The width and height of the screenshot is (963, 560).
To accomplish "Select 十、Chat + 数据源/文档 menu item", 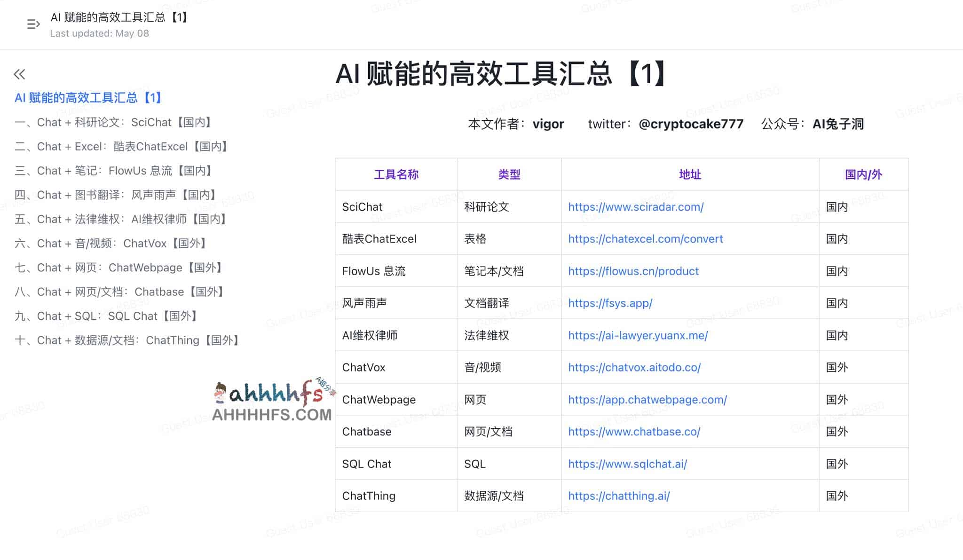I will click(129, 340).
